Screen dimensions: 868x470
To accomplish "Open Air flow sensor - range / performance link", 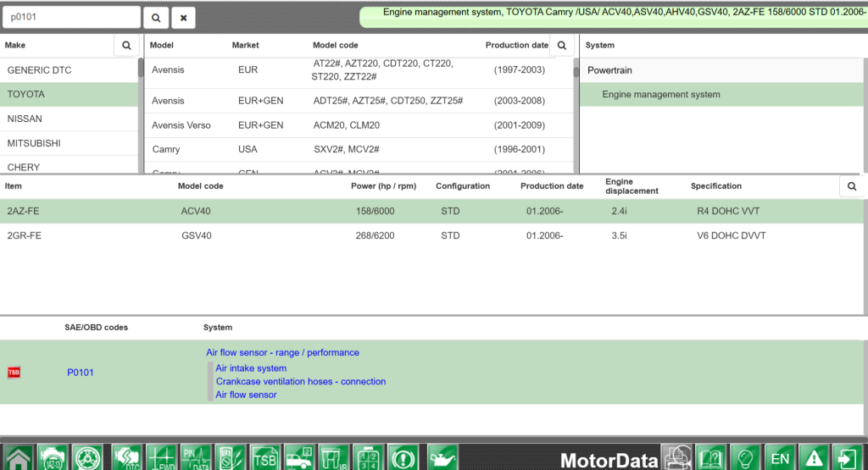I will click(x=282, y=353).
